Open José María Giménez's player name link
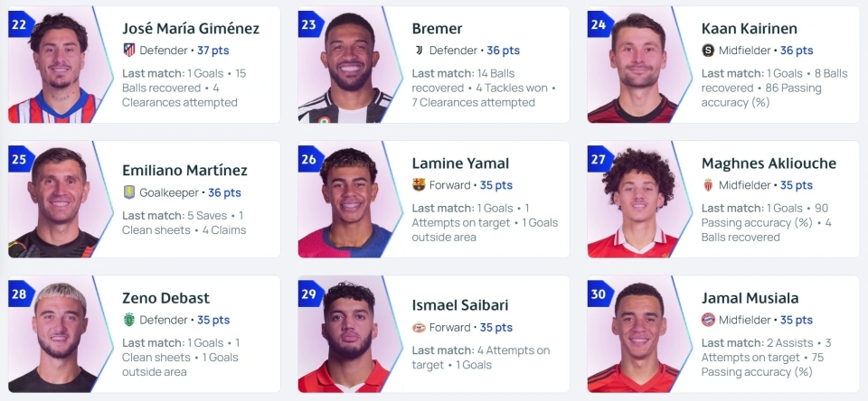 tap(191, 28)
